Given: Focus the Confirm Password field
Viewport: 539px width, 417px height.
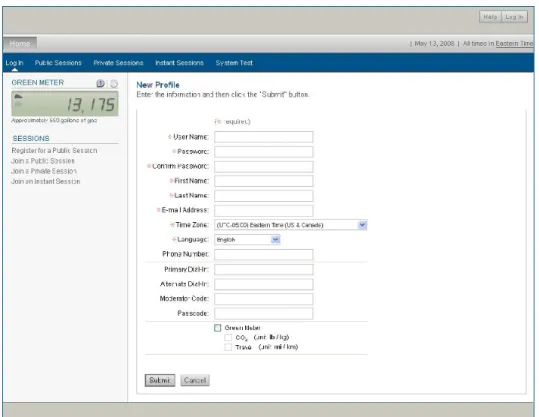Looking at the screenshot, I should pyautogui.click(x=264, y=166).
